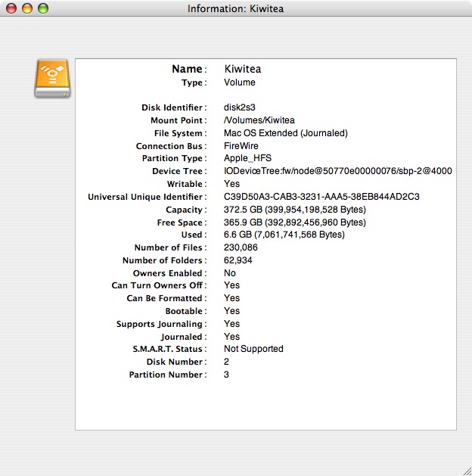The width and height of the screenshot is (472, 476).
Task: Select the disk identifier 'disk2s3'
Action: [x=240, y=107]
